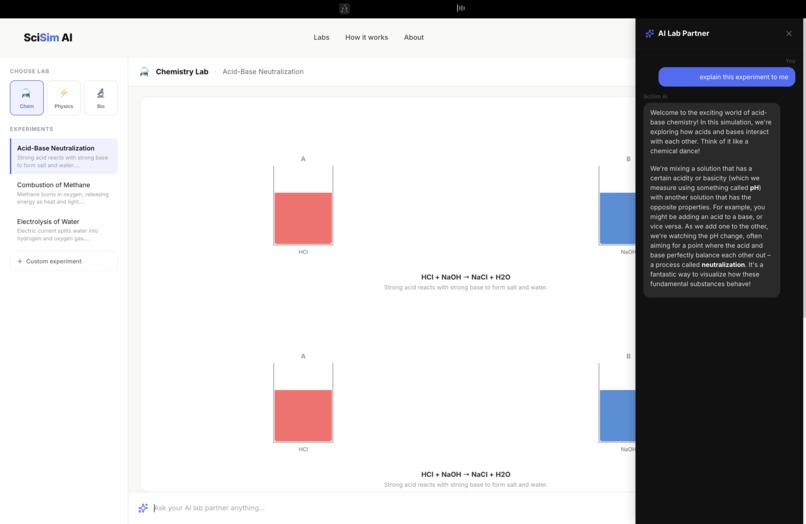Click the upper red HCl beaker A
806x524 pixels.
[303, 206]
